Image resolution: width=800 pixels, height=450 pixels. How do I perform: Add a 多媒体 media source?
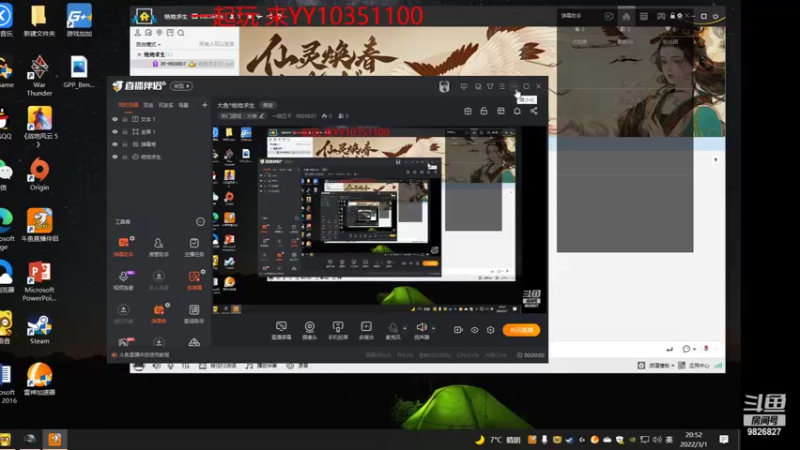tap(366, 330)
